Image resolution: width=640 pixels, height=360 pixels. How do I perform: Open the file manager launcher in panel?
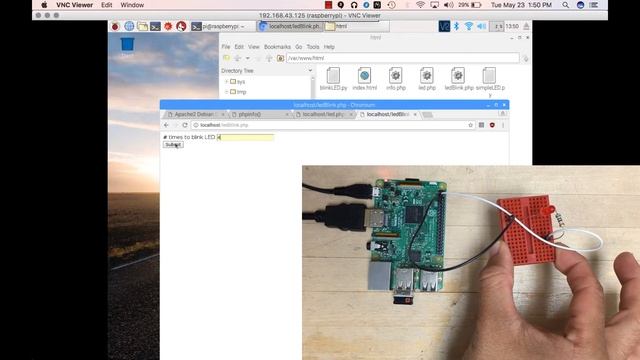click(142, 27)
